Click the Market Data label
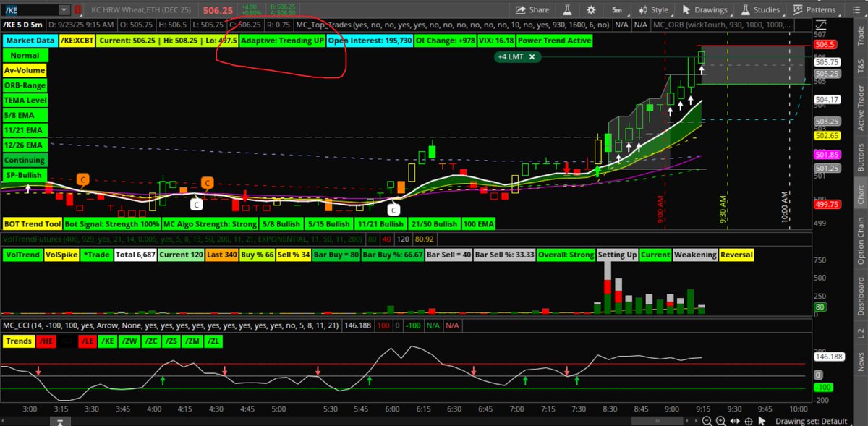This screenshot has height=426, width=868. click(29, 41)
